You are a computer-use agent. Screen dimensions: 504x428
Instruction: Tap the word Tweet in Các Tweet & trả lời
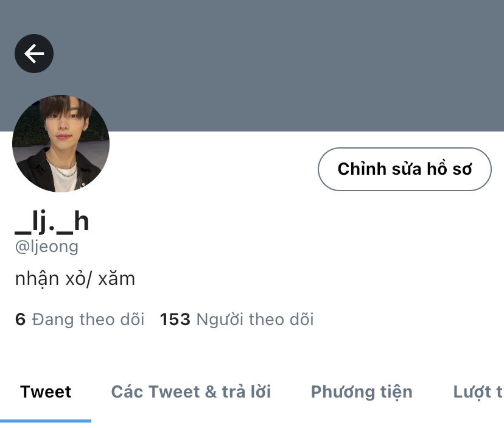(x=174, y=391)
